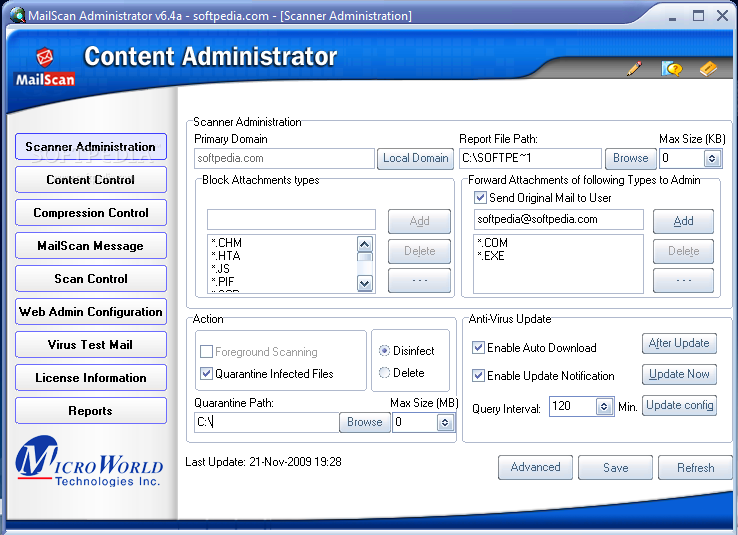The image size is (738, 535).
Task: Click Delete in Block Attachments types
Action: [x=419, y=251]
